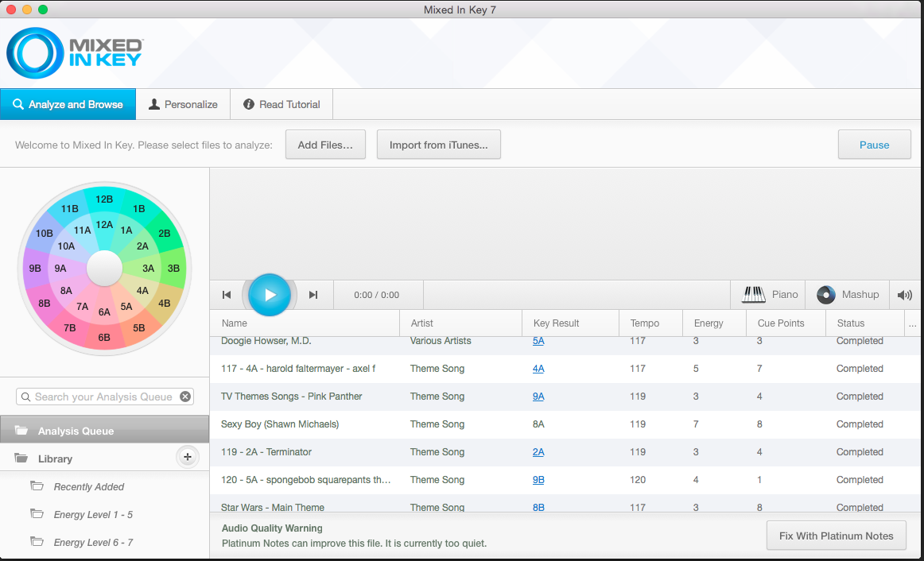Select 7B on the Camelot wheel
The image size is (924, 561).
[69, 328]
